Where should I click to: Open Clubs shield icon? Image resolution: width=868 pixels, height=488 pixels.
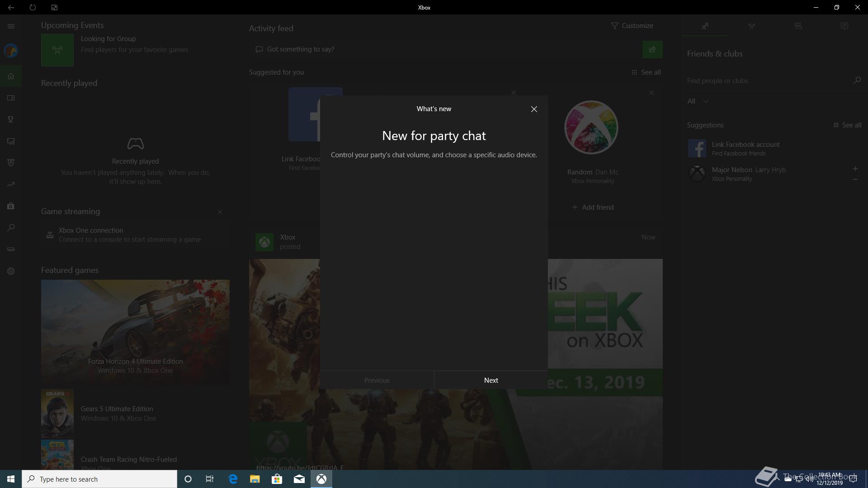coord(11,163)
